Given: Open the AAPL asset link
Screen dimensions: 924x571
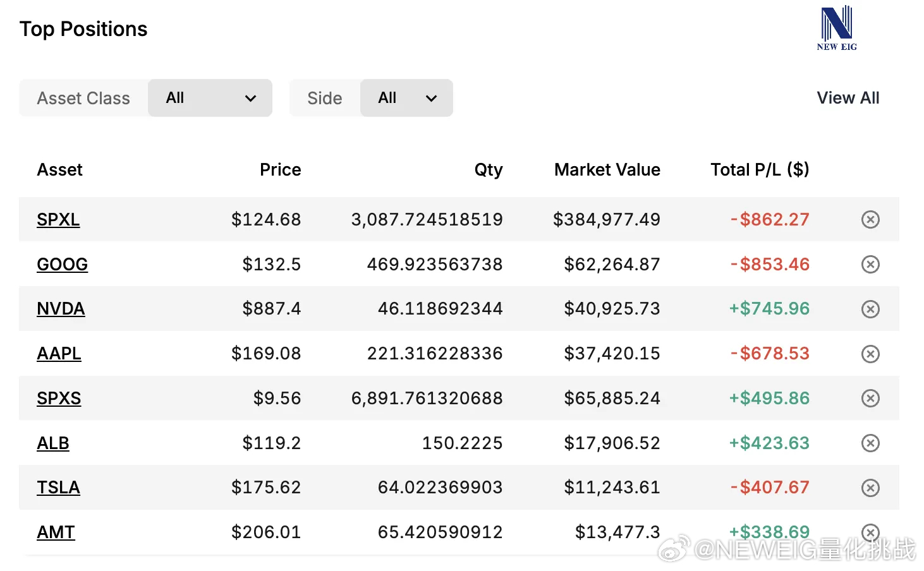Looking at the screenshot, I should coord(59,354).
